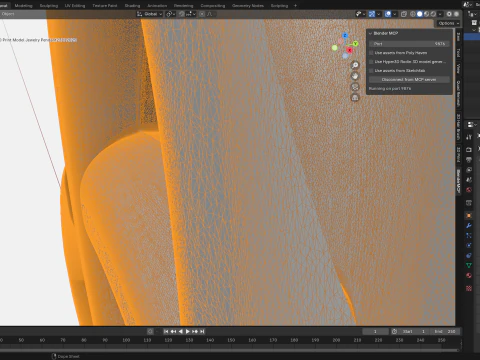Image resolution: width=480 pixels, height=360 pixels.
Task: Open the UV Editing workspace tab
Action: (75, 6)
